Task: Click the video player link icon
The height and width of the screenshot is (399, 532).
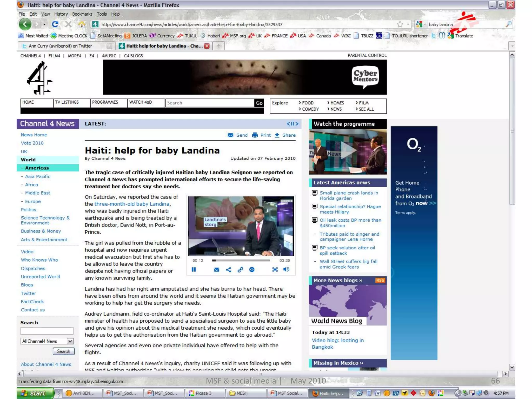Action: click(240, 270)
